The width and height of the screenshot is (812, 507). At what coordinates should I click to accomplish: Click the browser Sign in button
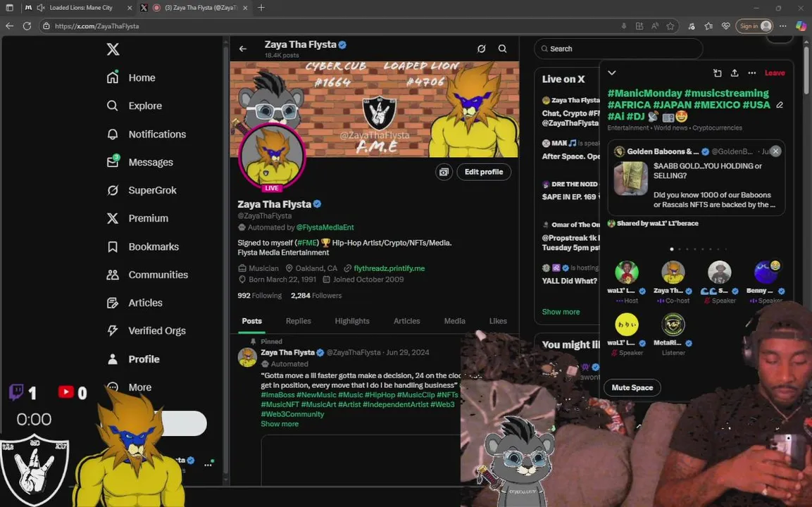(755, 26)
